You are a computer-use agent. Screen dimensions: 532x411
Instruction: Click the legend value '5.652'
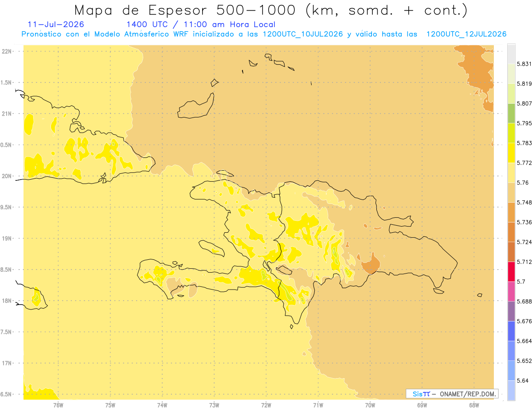pyautogui.click(x=524, y=361)
